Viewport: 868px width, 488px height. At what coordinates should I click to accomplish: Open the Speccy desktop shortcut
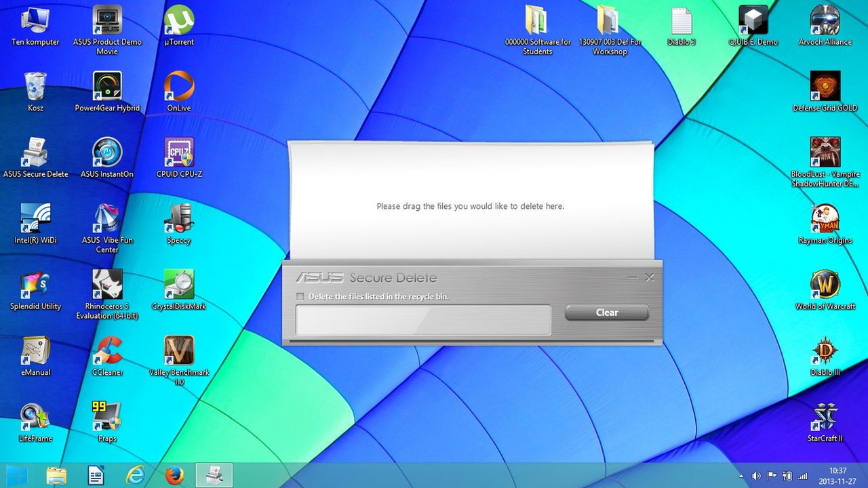(x=179, y=224)
